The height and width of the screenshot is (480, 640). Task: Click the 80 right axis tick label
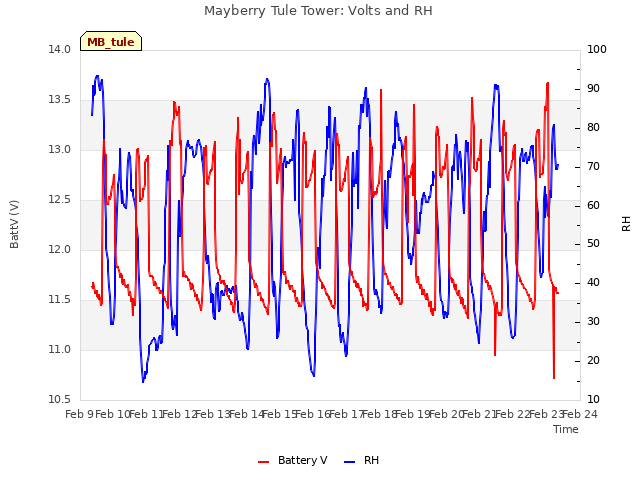coord(593,127)
